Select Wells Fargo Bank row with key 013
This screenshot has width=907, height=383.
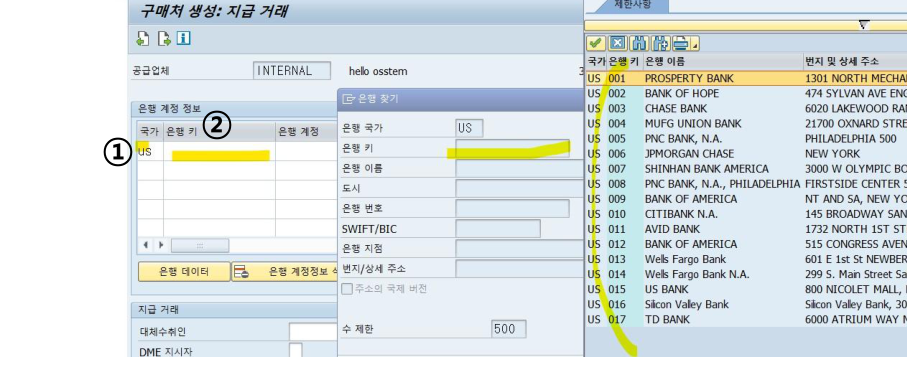746,259
